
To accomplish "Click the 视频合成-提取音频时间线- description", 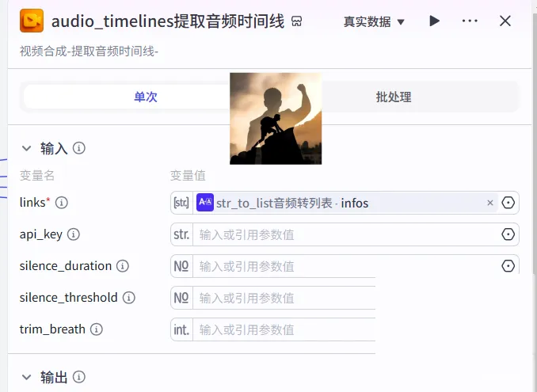I will pos(89,51).
